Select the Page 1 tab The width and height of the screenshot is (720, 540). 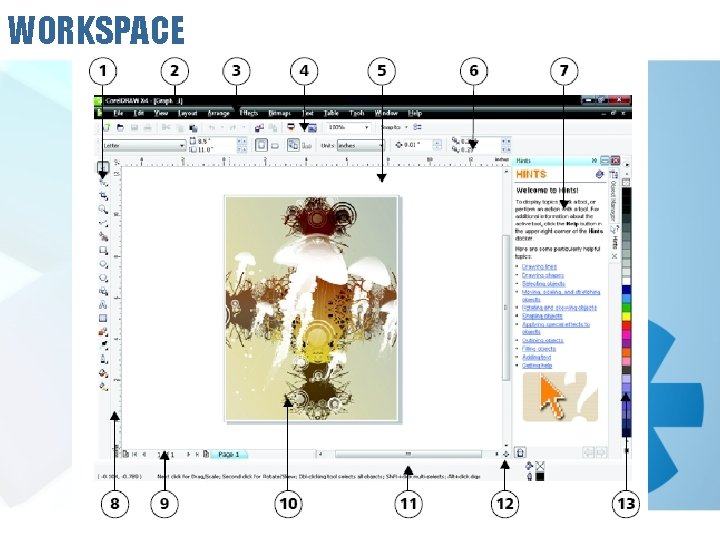229,454
